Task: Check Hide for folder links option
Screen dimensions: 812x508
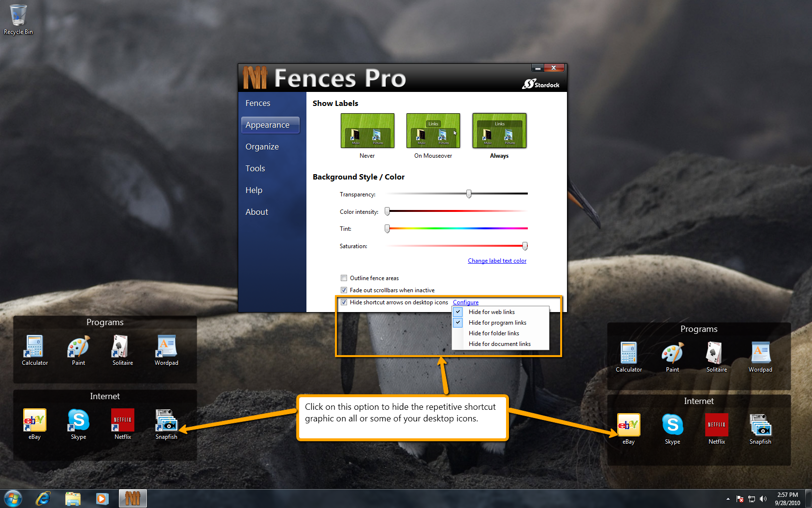Action: (x=500, y=333)
